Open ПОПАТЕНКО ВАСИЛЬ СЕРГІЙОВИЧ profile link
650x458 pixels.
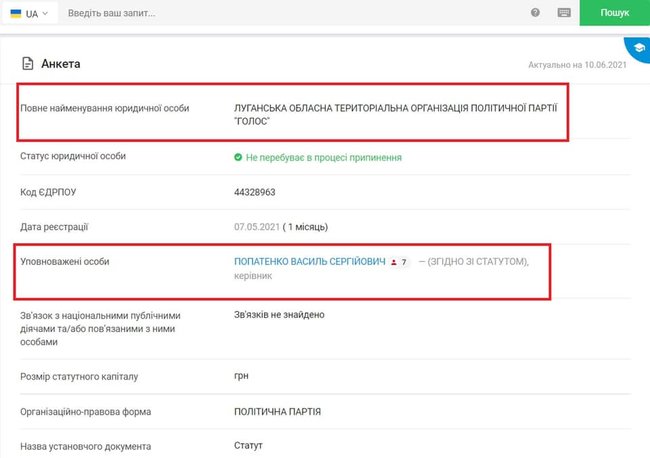[x=309, y=261]
